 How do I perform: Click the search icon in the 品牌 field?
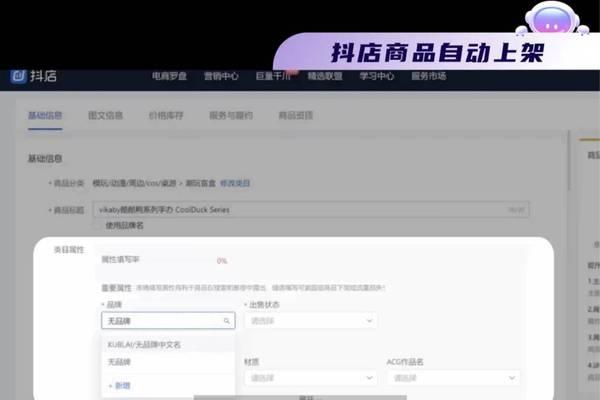(x=227, y=321)
